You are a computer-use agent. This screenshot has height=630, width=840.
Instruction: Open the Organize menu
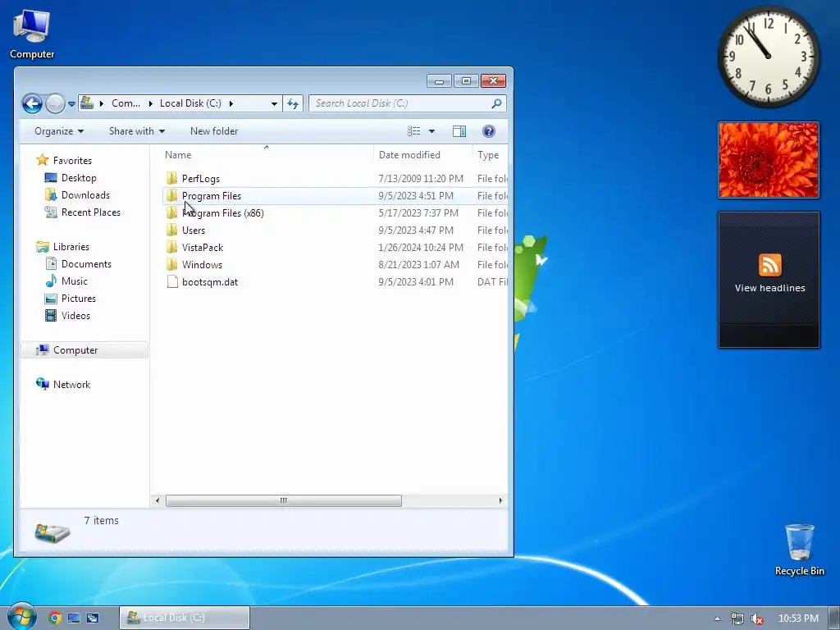[59, 131]
